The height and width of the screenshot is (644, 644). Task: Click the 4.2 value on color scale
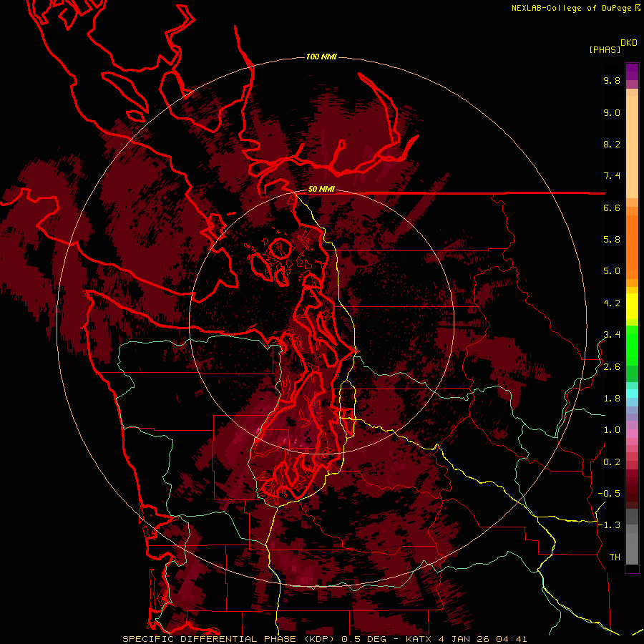tap(612, 303)
